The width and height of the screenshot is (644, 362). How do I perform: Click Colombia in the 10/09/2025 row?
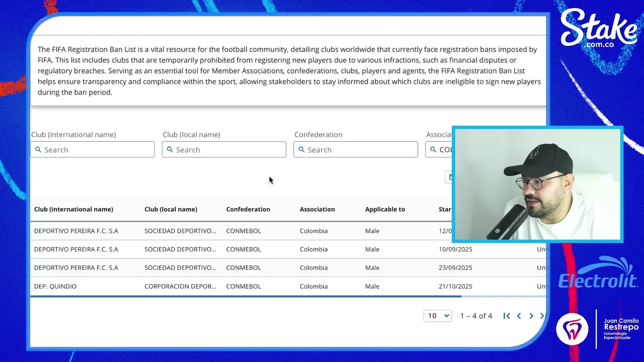[313, 249]
